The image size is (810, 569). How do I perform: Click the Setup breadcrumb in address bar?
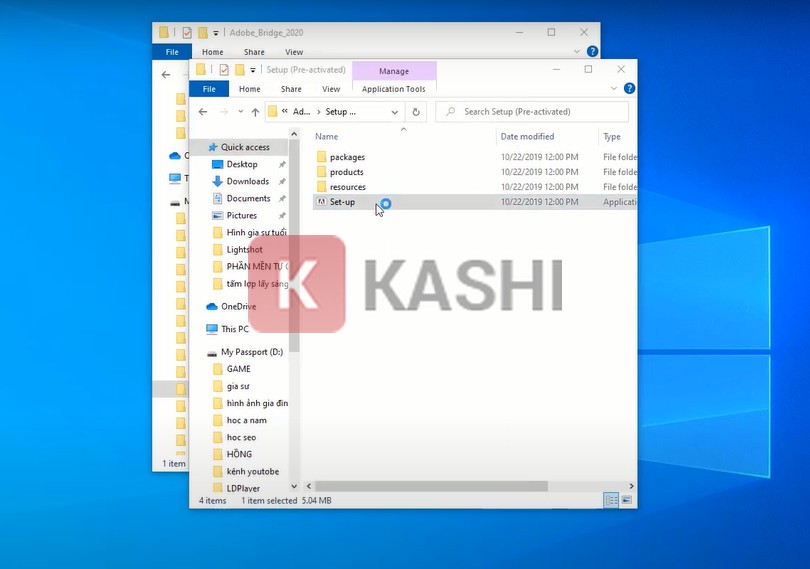[x=340, y=112]
